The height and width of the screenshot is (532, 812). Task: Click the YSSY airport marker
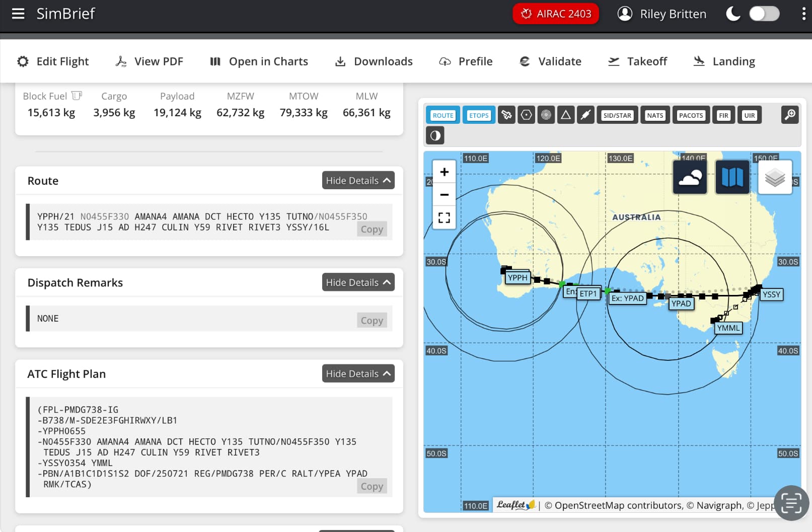click(771, 294)
